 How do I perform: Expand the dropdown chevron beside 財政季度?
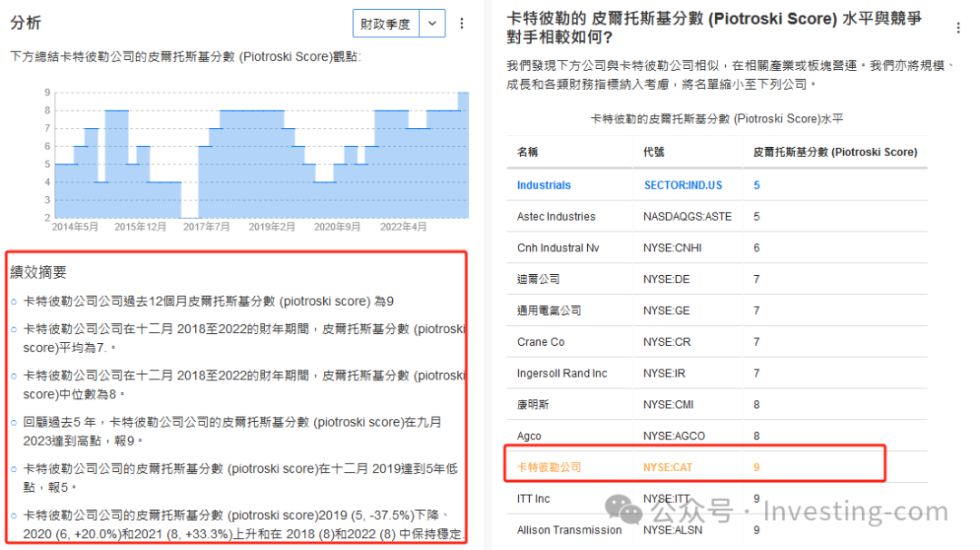pos(432,24)
